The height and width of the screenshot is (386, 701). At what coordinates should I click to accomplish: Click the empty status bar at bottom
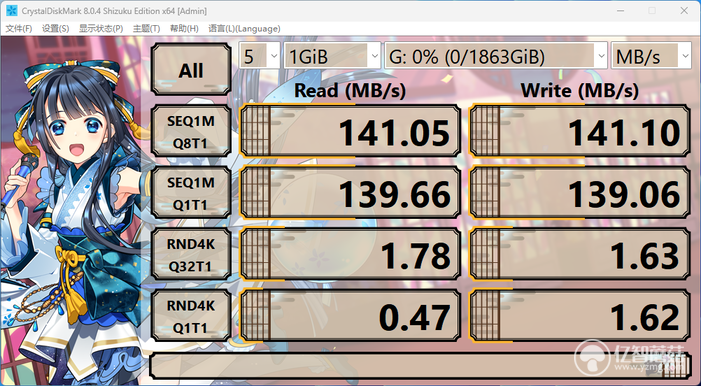click(x=420, y=366)
